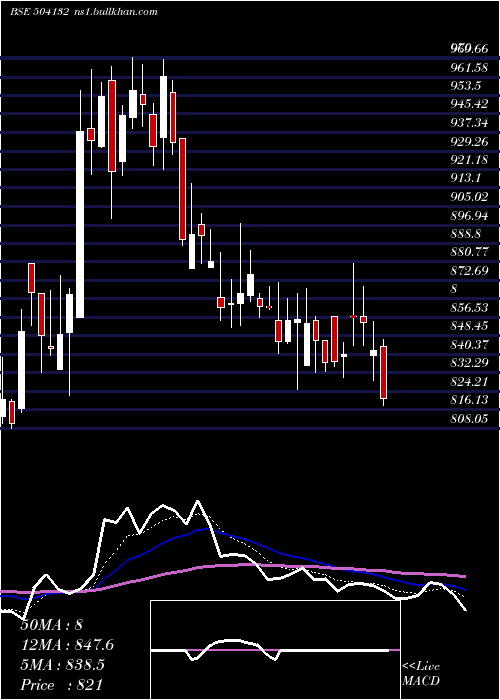Select the 856.53 price axis label
This screenshot has width=500, height=700.
469,308
